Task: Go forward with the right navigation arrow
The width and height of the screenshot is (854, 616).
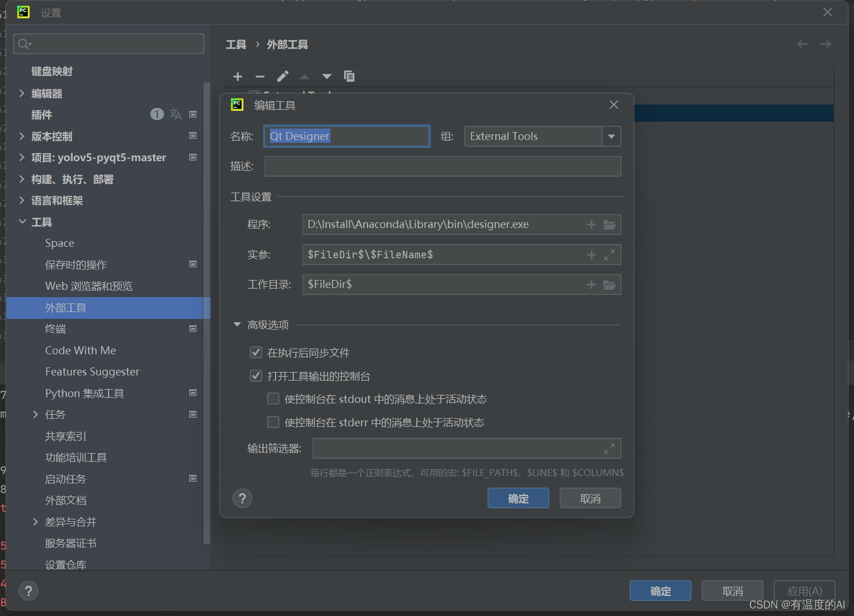Action: click(825, 44)
